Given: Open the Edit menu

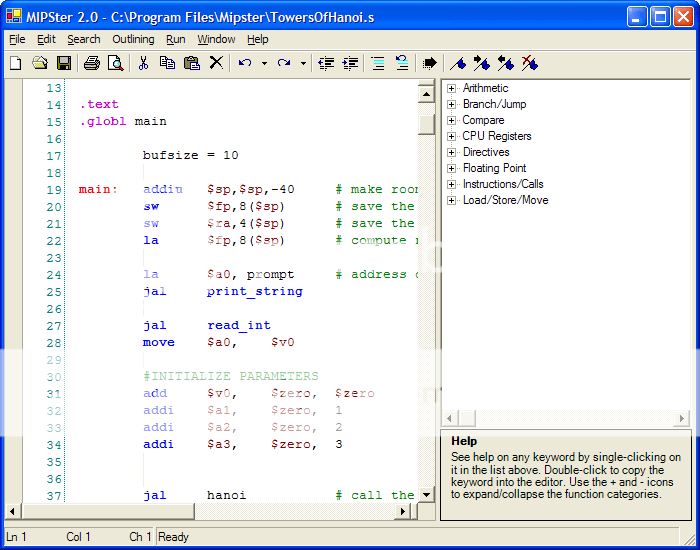Looking at the screenshot, I should click(46, 39).
